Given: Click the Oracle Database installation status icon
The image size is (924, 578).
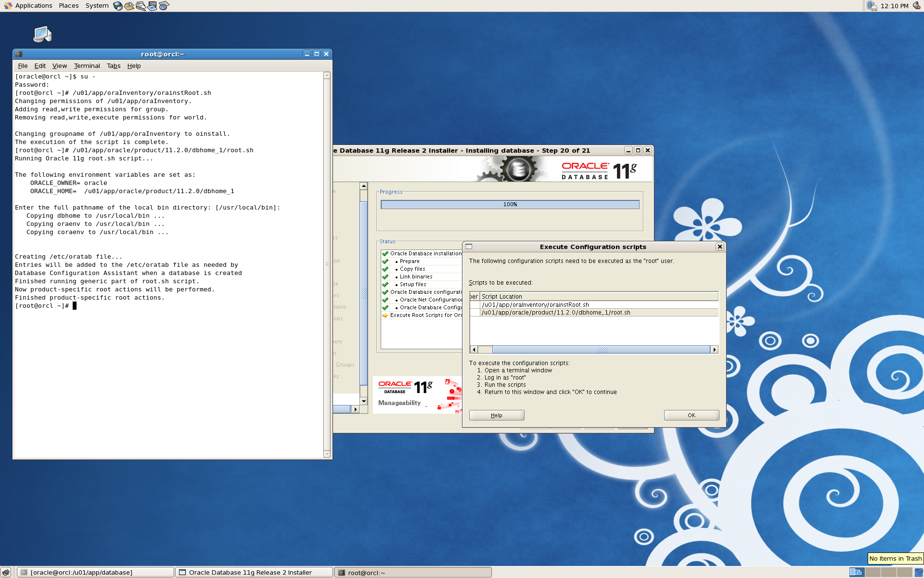Looking at the screenshot, I should point(385,253).
